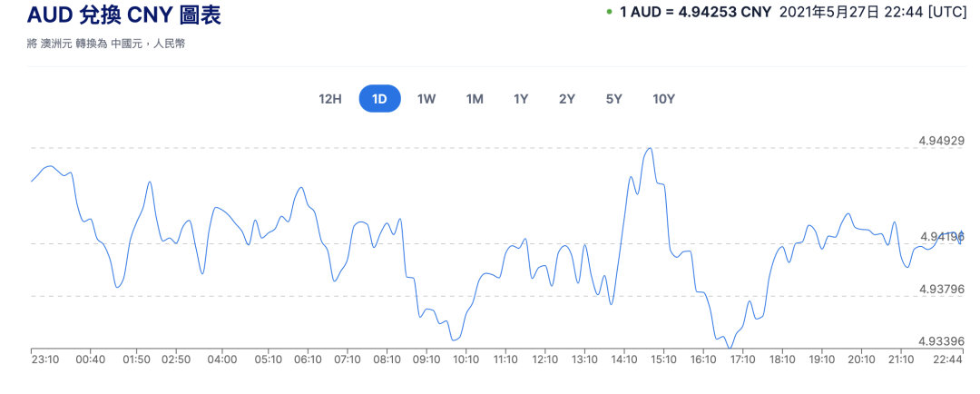Click the 4.93796 gridline label
The width and height of the screenshot is (980, 394).
(941, 289)
